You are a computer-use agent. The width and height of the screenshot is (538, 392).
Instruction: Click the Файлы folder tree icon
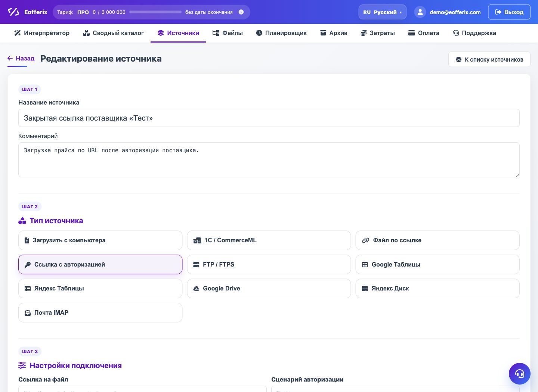[x=216, y=33]
